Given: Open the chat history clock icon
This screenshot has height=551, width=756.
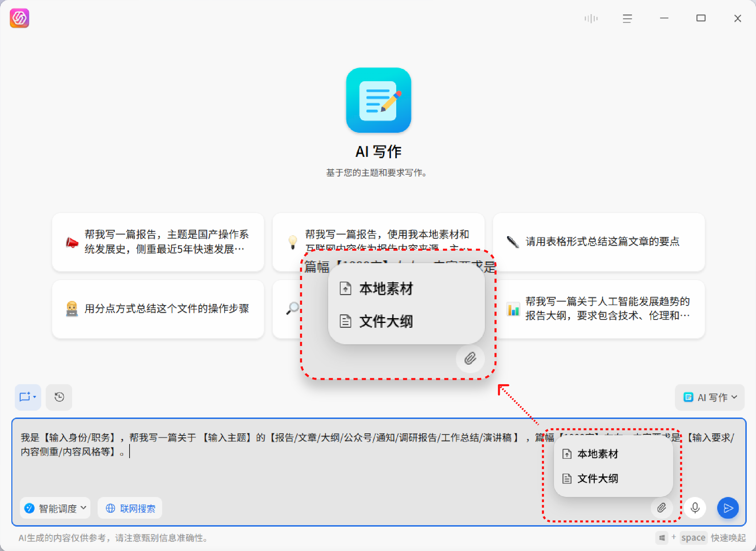Looking at the screenshot, I should click(59, 397).
